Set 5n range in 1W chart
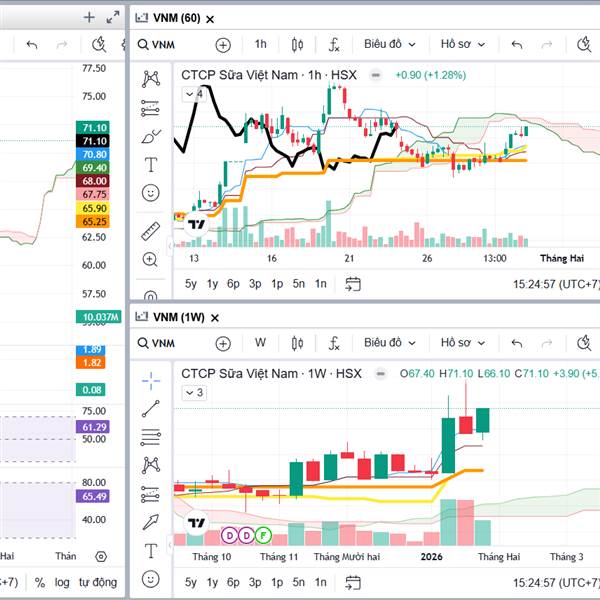The width and height of the screenshot is (600, 600). [x=299, y=582]
